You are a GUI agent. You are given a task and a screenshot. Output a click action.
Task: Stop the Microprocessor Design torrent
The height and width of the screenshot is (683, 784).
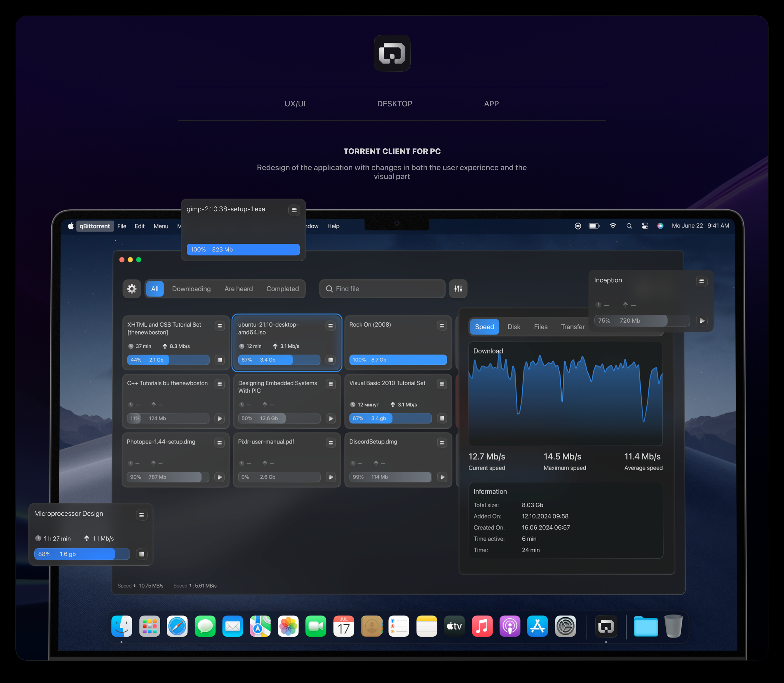pyautogui.click(x=142, y=554)
